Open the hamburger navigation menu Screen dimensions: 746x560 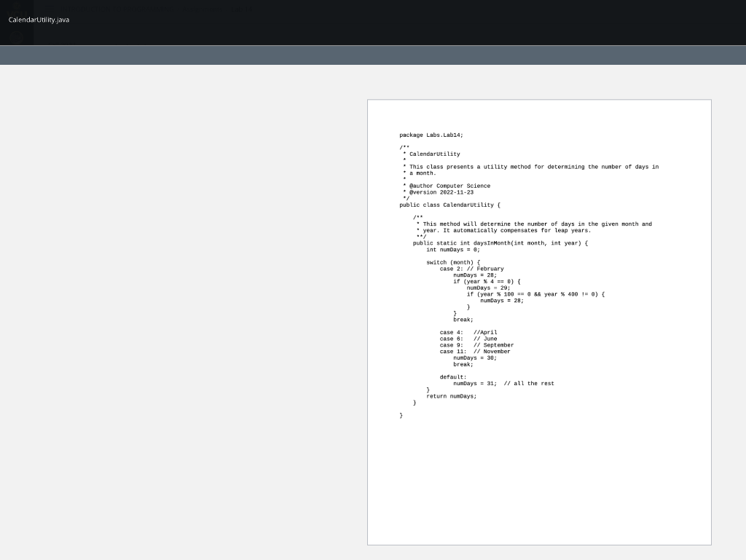click(50, 8)
